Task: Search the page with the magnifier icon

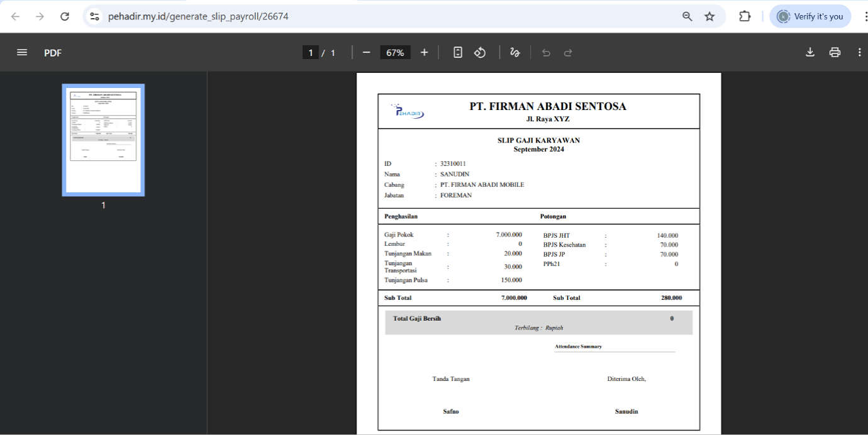Action: point(687,16)
